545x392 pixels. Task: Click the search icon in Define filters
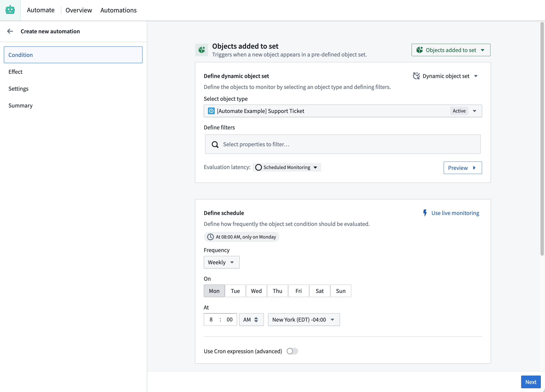(215, 144)
